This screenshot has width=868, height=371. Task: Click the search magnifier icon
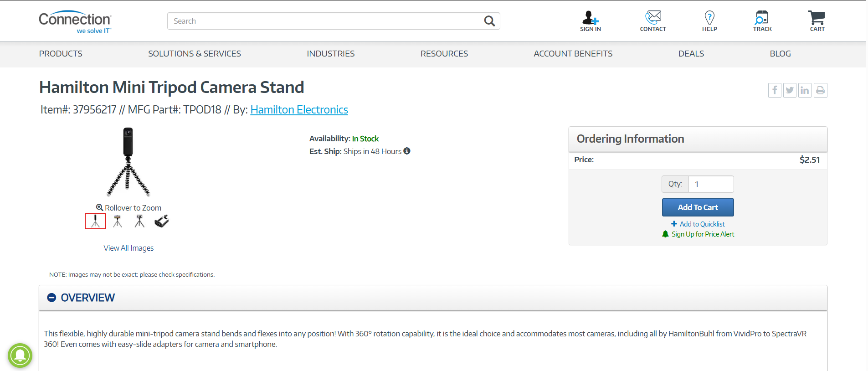coord(489,21)
